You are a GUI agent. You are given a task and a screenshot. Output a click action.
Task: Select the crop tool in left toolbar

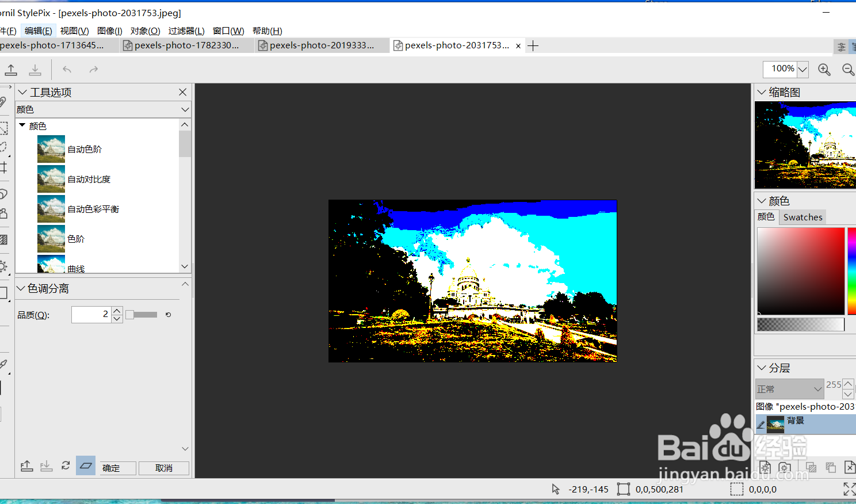point(3,167)
